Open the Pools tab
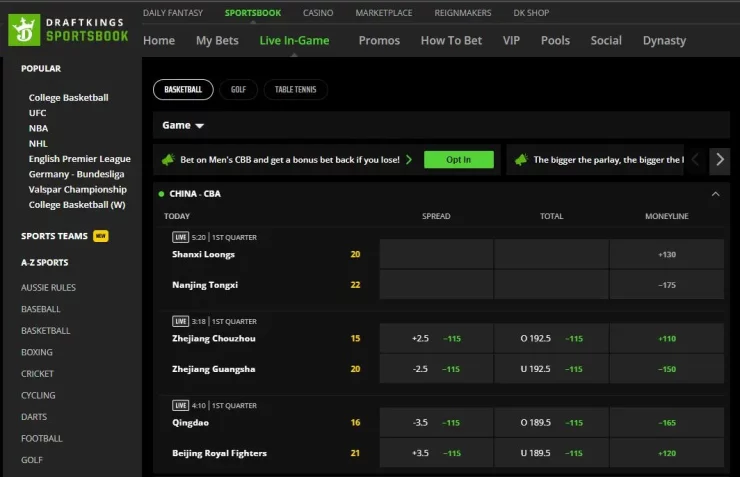Viewport: 740px width, 477px height. 555,41
